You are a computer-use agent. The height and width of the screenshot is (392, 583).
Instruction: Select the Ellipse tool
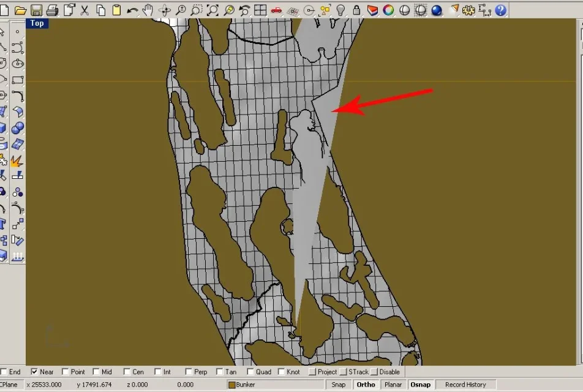(x=18, y=64)
